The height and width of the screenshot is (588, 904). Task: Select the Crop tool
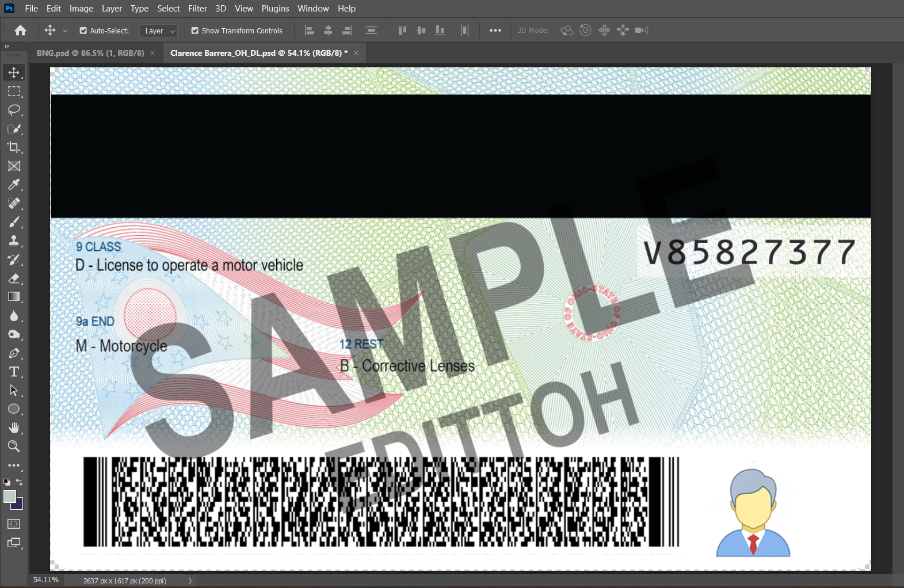click(x=14, y=147)
